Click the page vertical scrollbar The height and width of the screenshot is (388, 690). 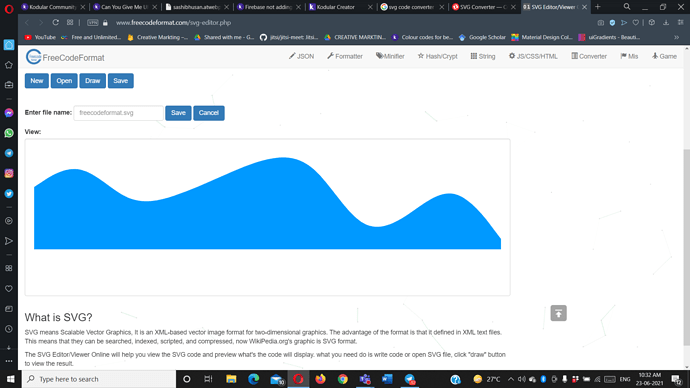[x=686, y=246]
